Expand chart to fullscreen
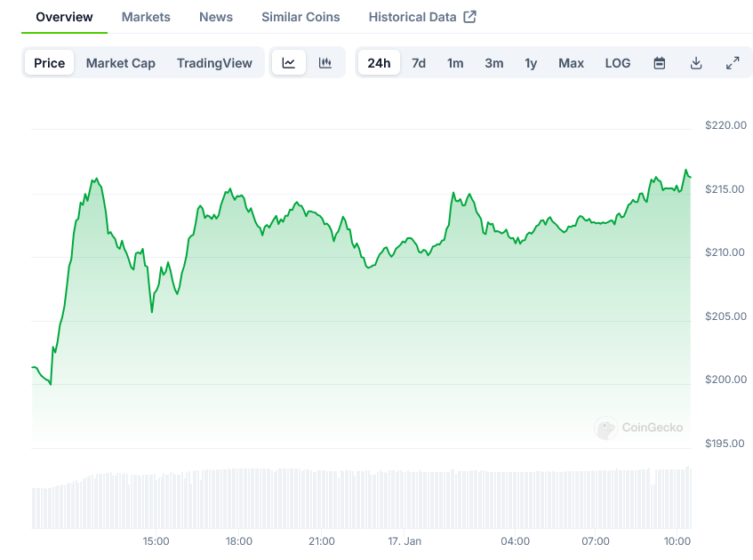753x560 pixels. 733,63
